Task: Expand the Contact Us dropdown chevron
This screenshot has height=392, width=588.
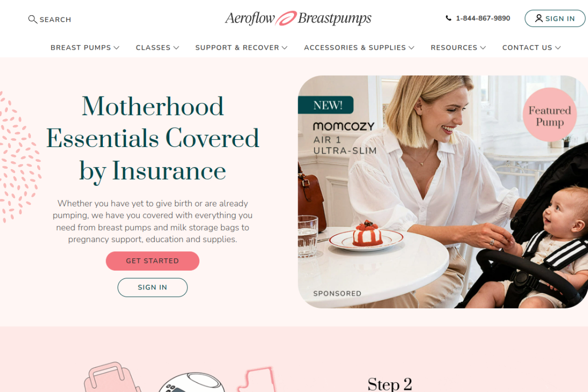Action: [x=558, y=48]
